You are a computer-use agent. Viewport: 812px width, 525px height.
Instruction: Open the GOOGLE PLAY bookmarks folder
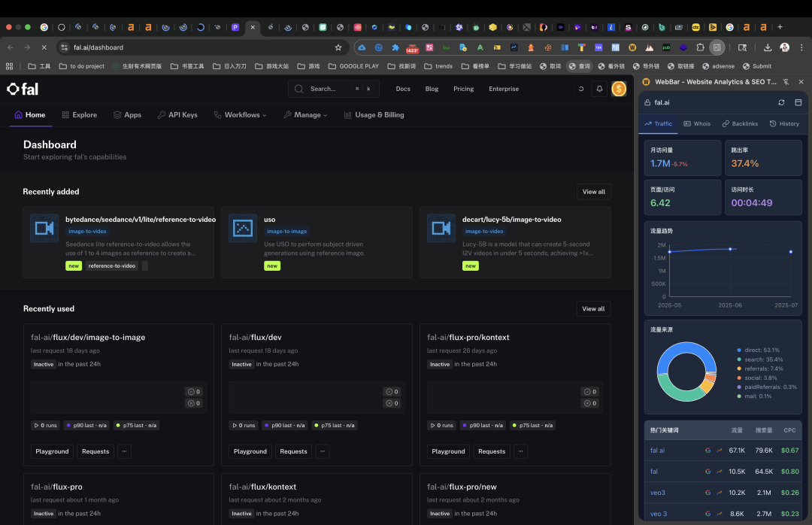tap(353, 66)
